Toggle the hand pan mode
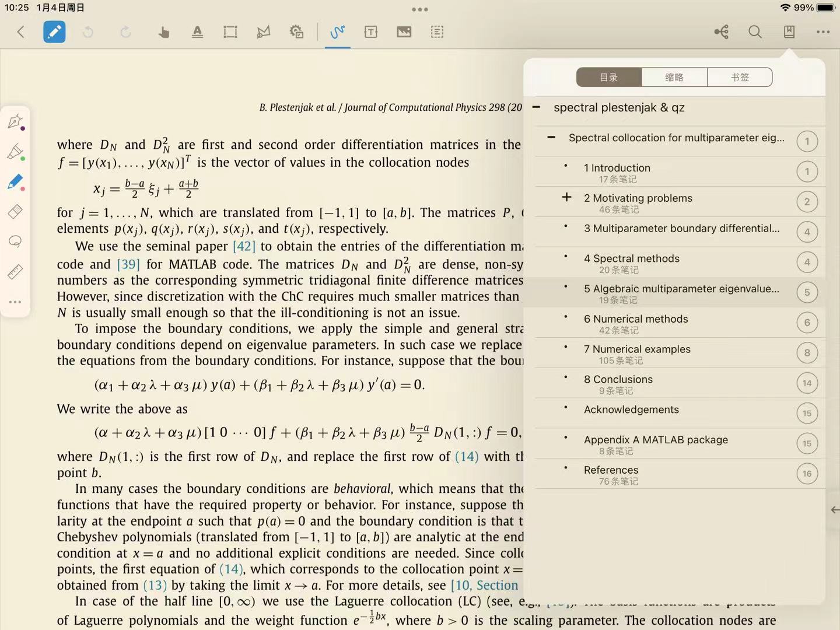This screenshot has width=840, height=630. point(163,32)
